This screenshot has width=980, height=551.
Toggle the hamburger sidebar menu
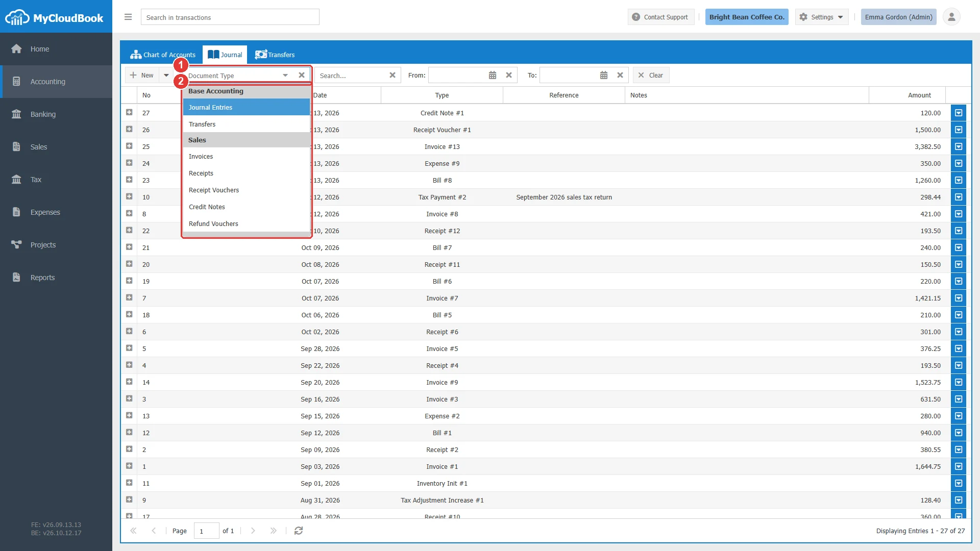(x=128, y=17)
